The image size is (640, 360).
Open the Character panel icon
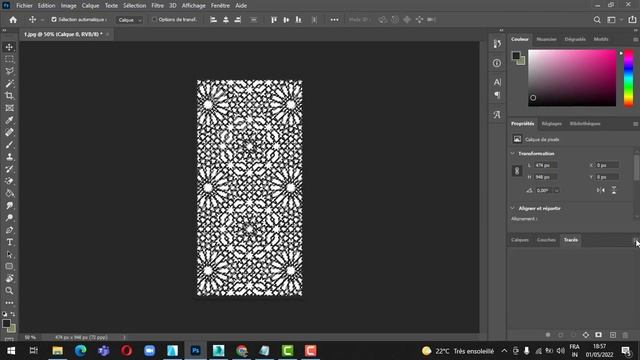[x=497, y=82]
